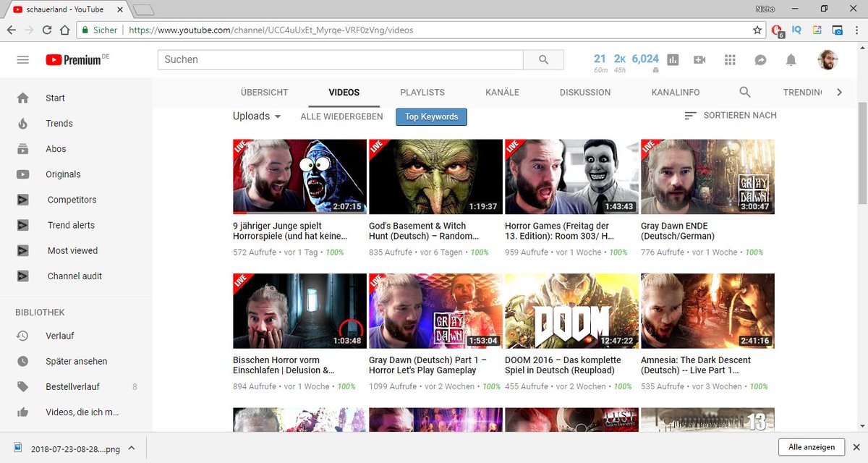Click the Top Keywords button
The image size is (868, 463).
pyautogui.click(x=431, y=116)
